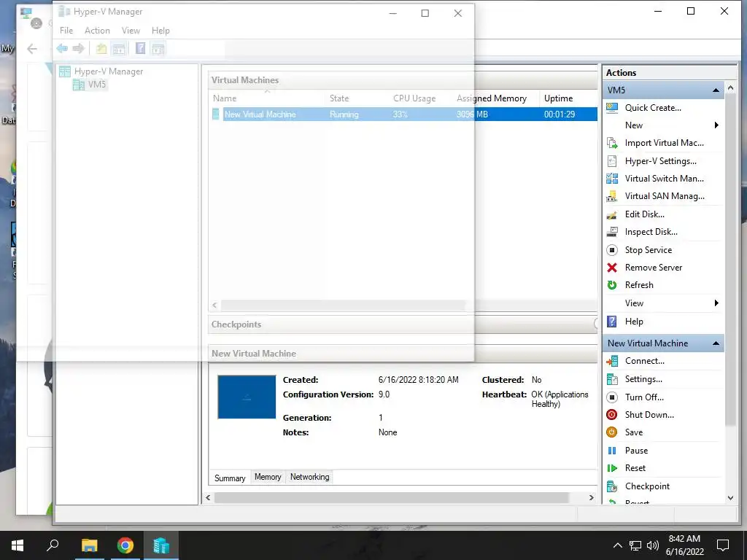
Task: Launch Virtual Switch Manager icon
Action: click(612, 179)
